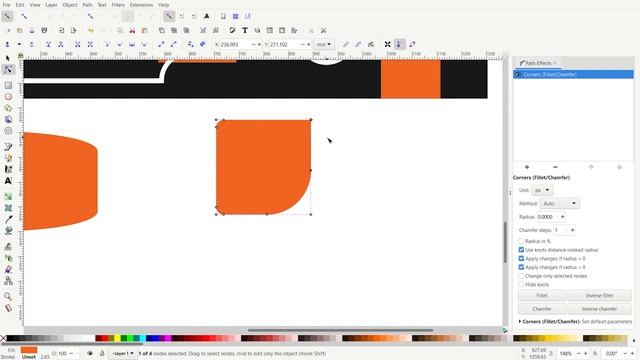Enable the Radius in % checkbox
This screenshot has width=640, height=360.
521,241
